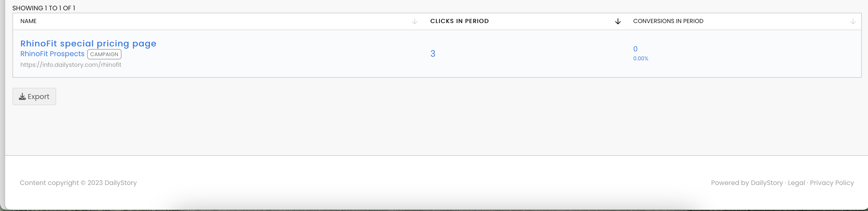
Task: Open the 3 clicks count link
Action: tap(433, 53)
